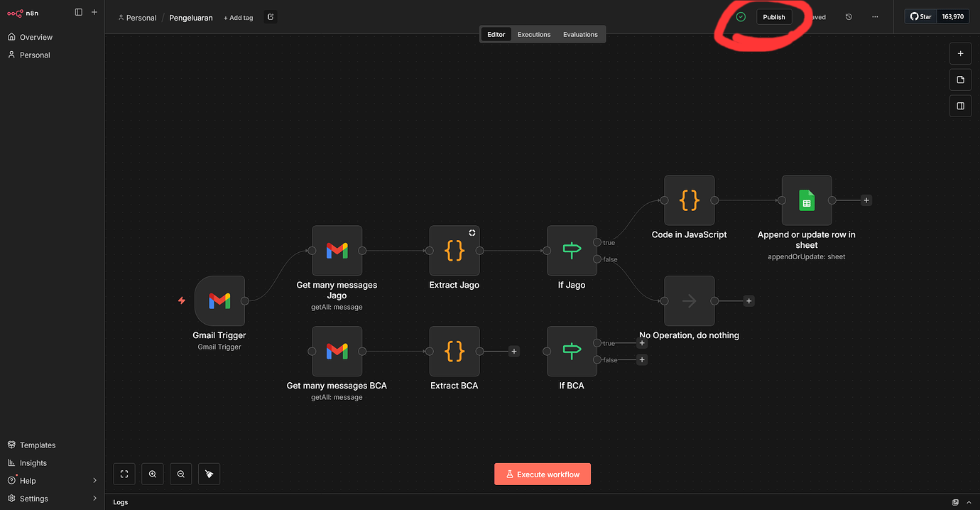The image size is (980, 510).
Task: Select the Gmail Trigger node
Action: [x=219, y=301]
